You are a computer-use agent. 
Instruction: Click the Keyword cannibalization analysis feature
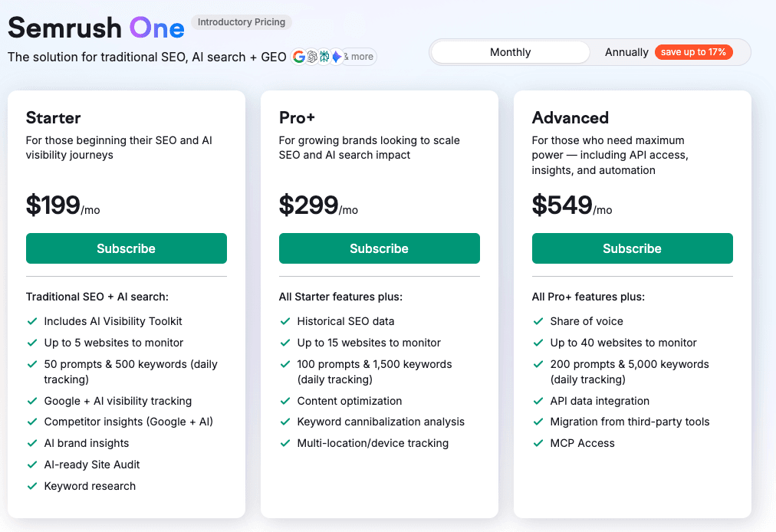(380, 422)
